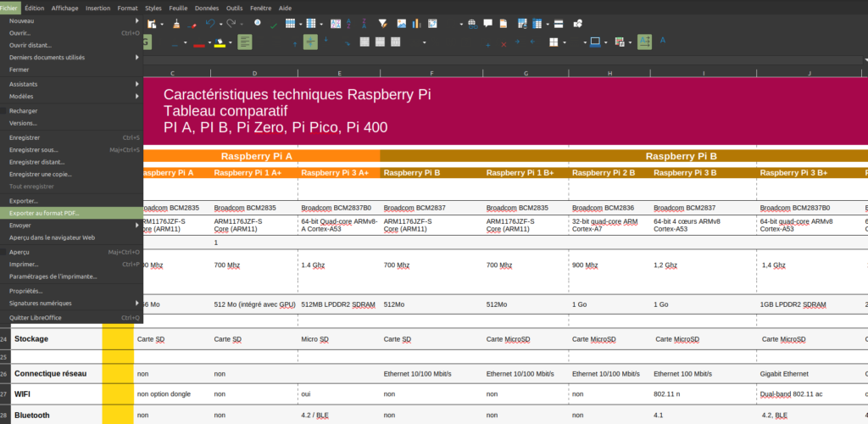Open the Feuille menu
This screenshot has height=424, width=868.
click(x=178, y=8)
